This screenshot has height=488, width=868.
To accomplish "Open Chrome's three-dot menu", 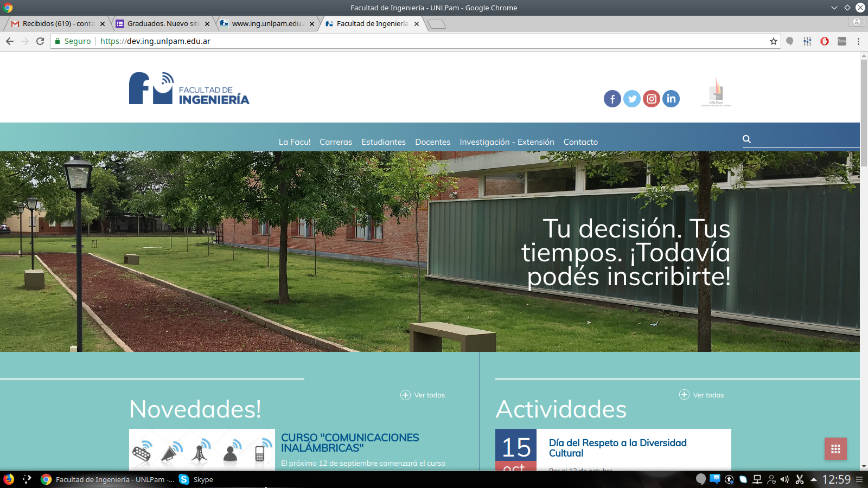I will click(x=858, y=41).
